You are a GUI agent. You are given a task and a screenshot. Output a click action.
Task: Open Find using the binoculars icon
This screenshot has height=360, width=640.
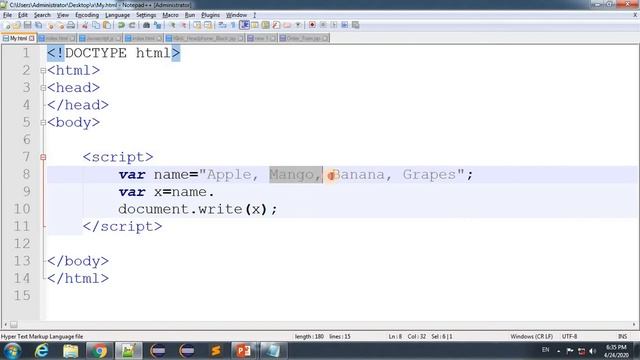(x=147, y=25)
